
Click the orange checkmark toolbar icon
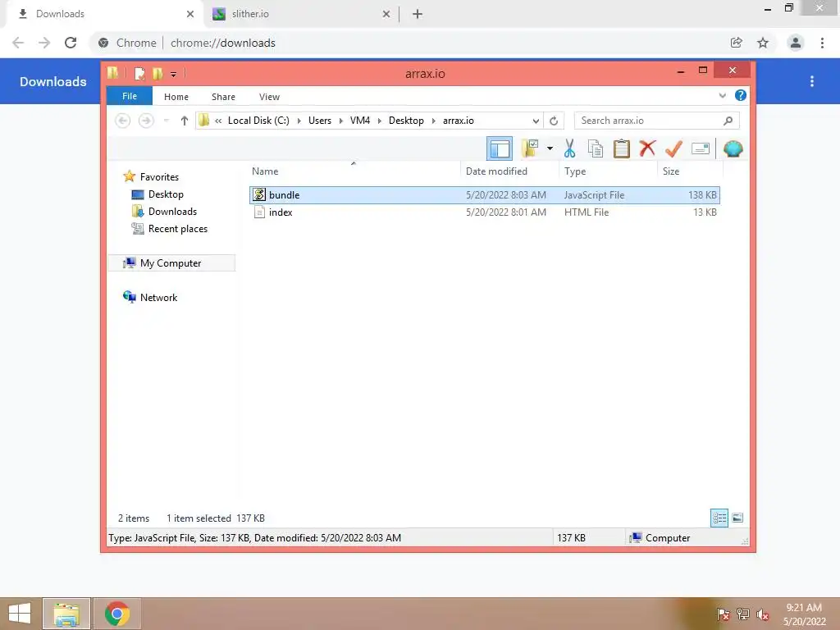[673, 148]
